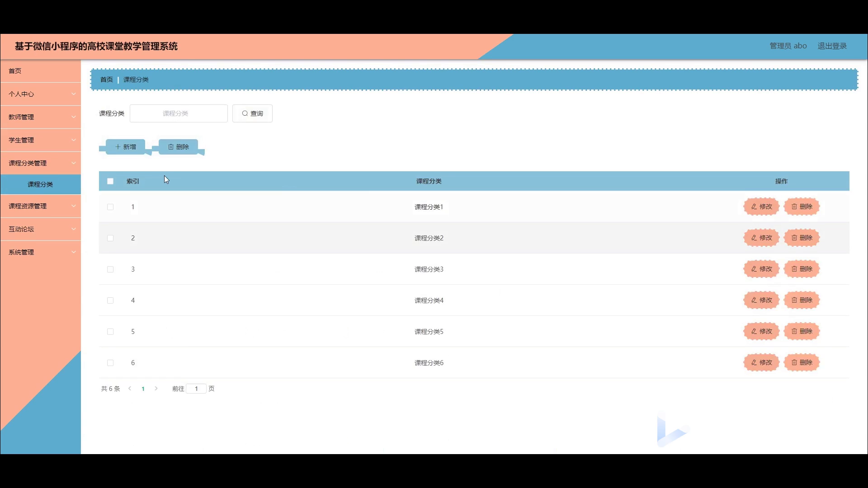This screenshot has height=488, width=868.
Task: Delete 课程分类4 with its 删除 button
Action: pyautogui.click(x=802, y=300)
